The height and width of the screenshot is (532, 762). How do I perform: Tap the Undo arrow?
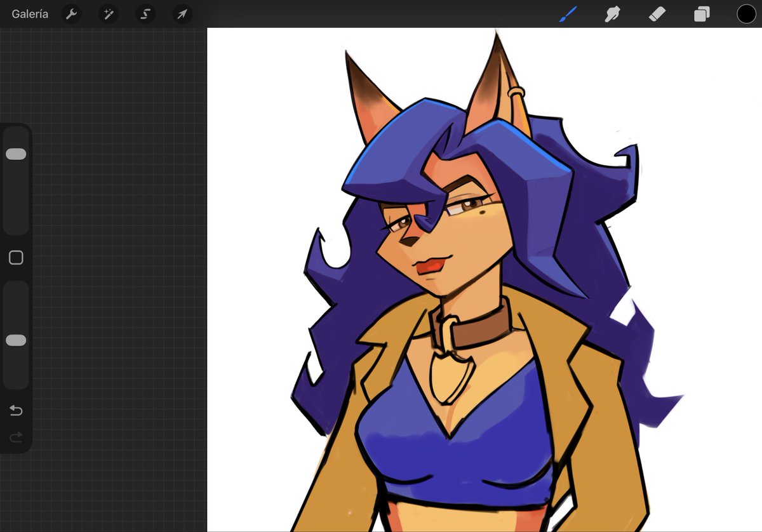point(16,411)
